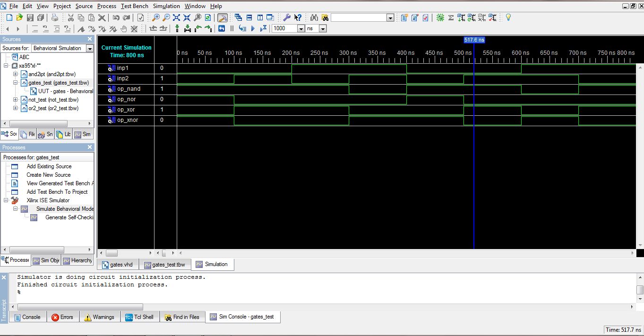Click the Undo toolbar icon
The image size is (644, 336).
click(x=117, y=17)
